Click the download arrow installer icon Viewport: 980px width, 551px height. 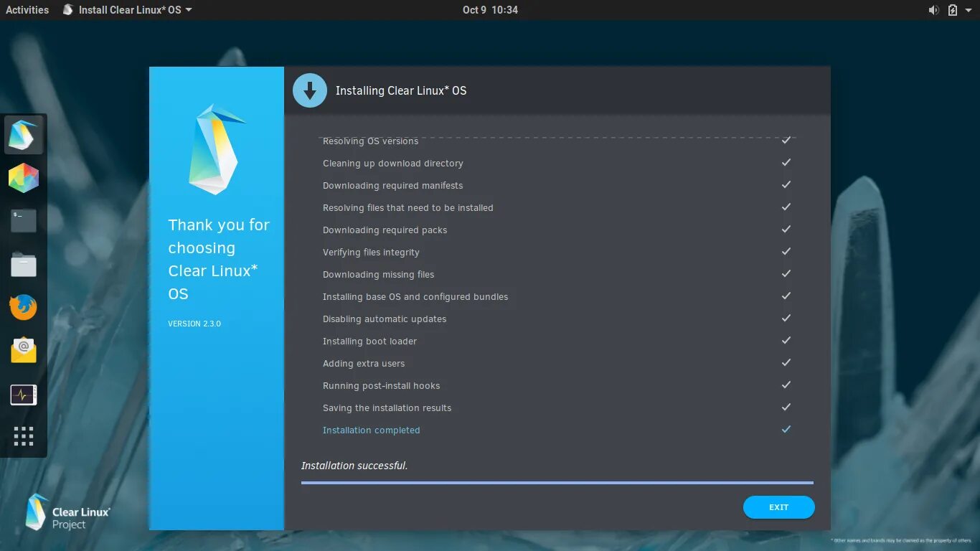[x=310, y=90]
